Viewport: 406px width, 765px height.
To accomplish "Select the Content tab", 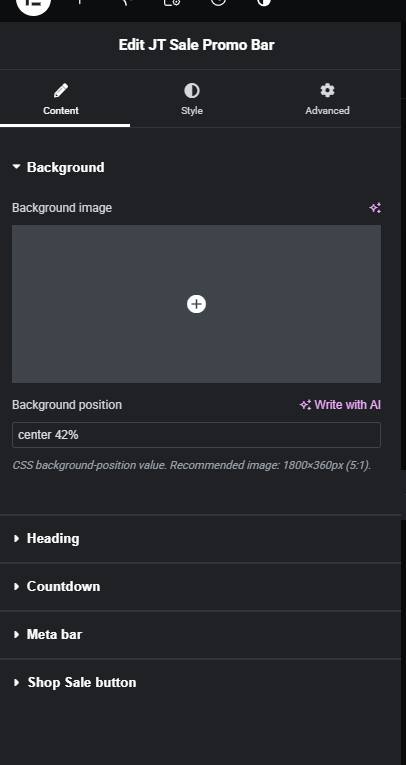I will coord(61,99).
